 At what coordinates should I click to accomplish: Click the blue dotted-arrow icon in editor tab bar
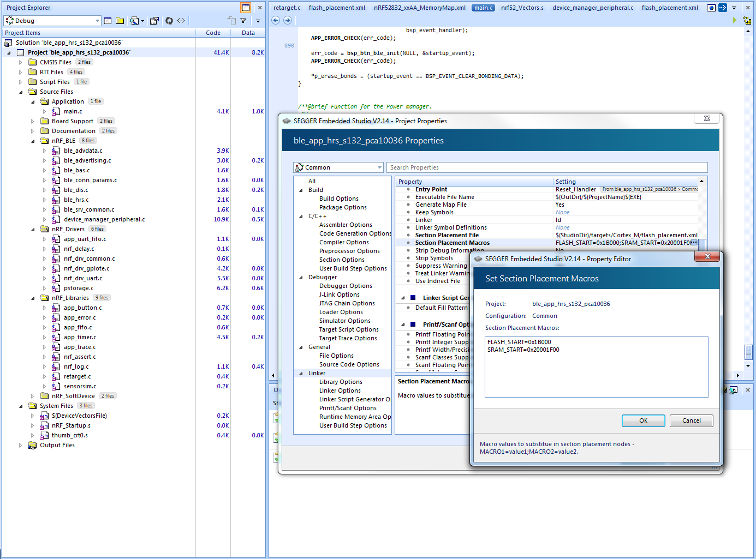[x=723, y=8]
